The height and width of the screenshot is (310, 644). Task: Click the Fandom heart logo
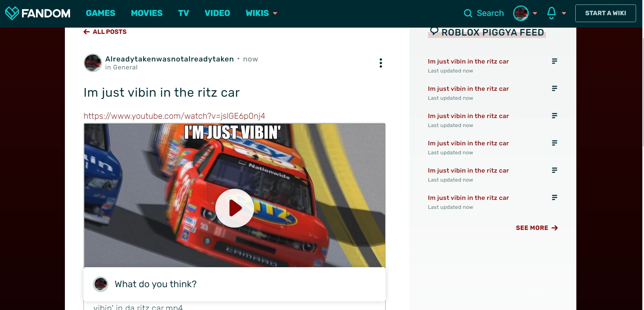tap(12, 13)
